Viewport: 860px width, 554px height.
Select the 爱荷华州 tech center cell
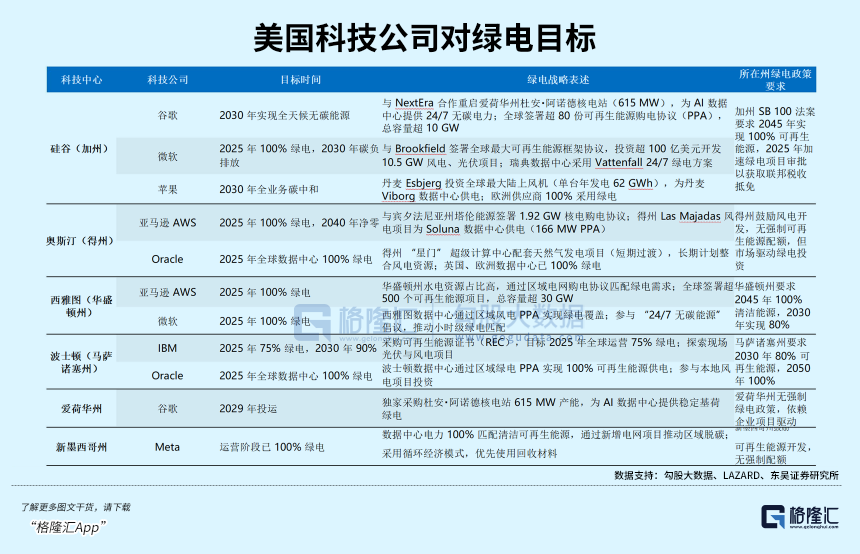[81, 409]
